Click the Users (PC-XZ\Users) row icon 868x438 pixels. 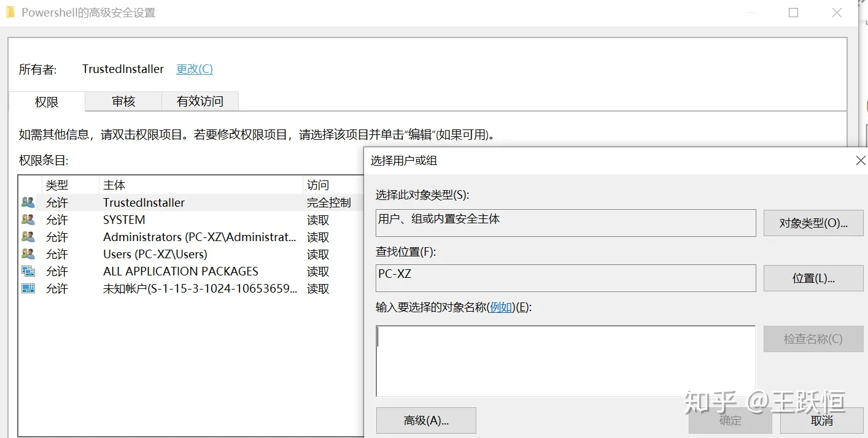tap(28, 253)
